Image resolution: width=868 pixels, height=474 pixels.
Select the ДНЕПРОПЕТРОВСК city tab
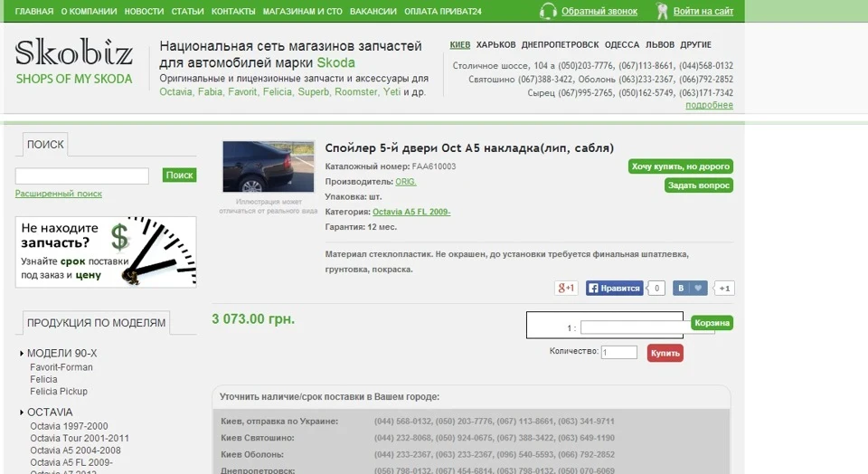[561, 45]
